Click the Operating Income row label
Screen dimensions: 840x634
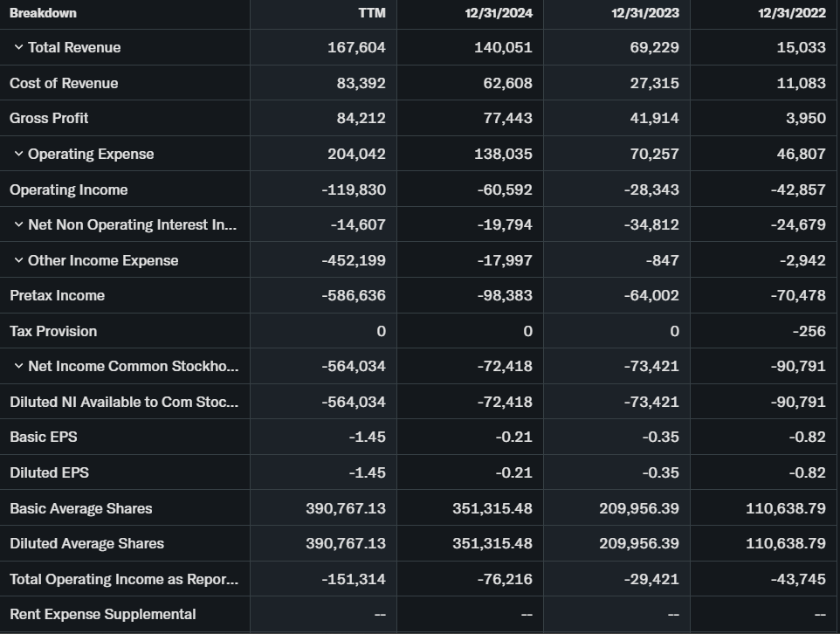68,190
